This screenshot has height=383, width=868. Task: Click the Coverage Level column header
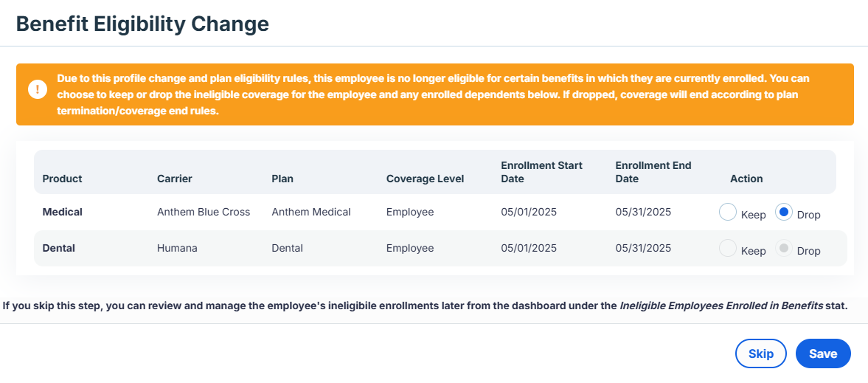[425, 179]
